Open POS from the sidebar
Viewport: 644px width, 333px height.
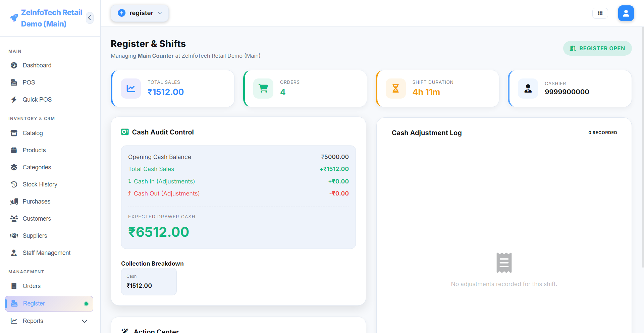[29, 82]
